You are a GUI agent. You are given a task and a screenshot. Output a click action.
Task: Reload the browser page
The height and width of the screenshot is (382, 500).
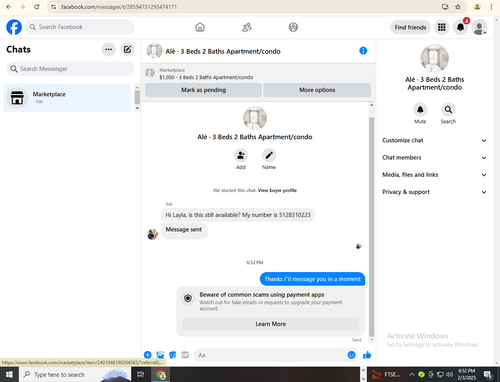point(37,7)
